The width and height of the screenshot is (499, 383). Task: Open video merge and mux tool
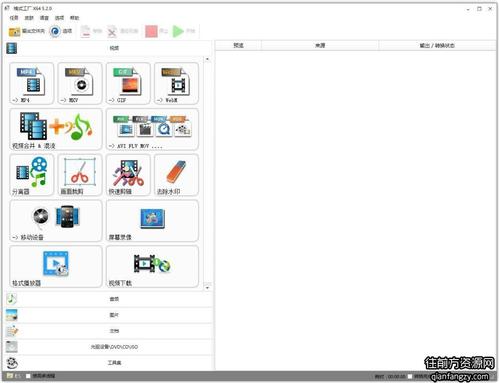[x=56, y=129]
